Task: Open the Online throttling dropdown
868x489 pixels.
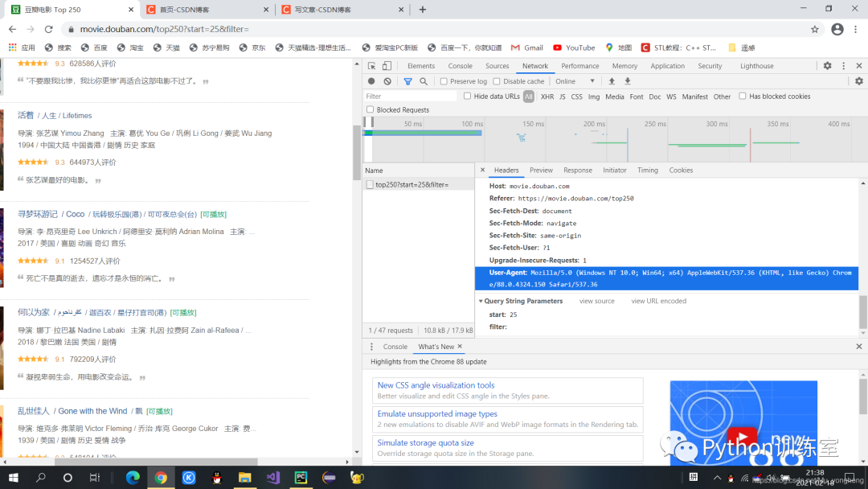Action: click(575, 81)
